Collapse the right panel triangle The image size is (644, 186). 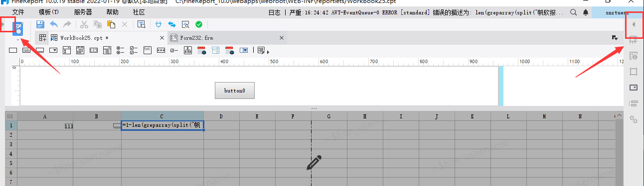pos(634,24)
